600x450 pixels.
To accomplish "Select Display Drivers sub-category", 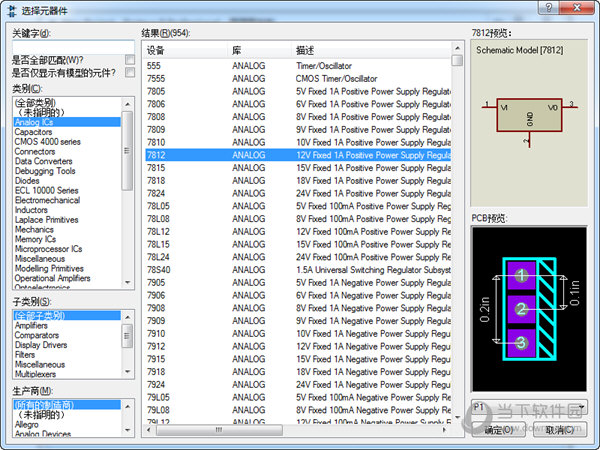I will click(41, 345).
